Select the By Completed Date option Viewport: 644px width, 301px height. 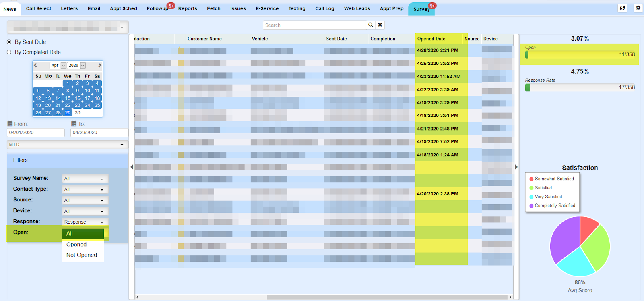9,52
